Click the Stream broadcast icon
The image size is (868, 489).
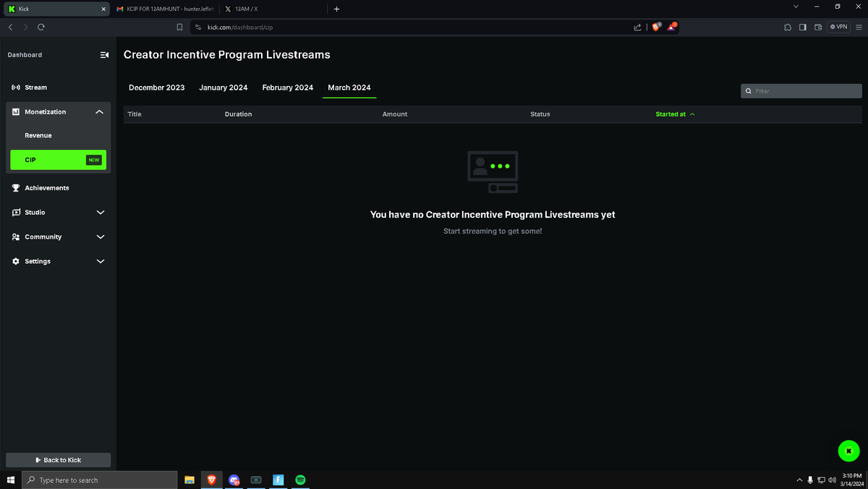pyautogui.click(x=16, y=88)
